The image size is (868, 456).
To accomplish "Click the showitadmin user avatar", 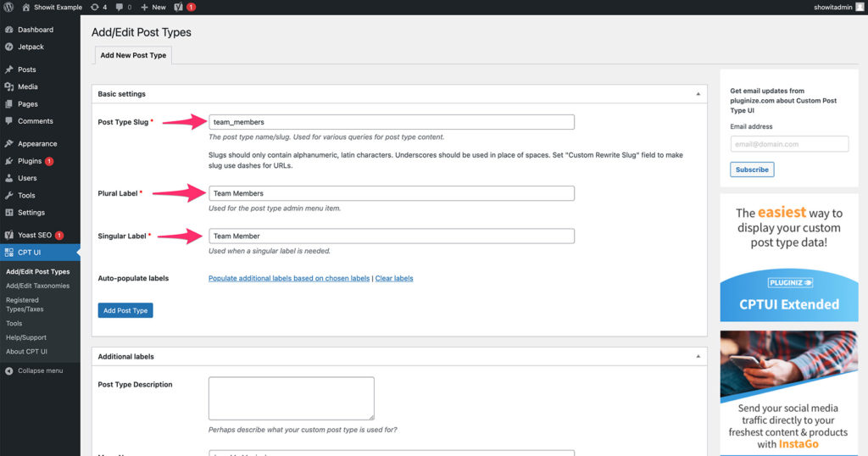I will 860,7.
